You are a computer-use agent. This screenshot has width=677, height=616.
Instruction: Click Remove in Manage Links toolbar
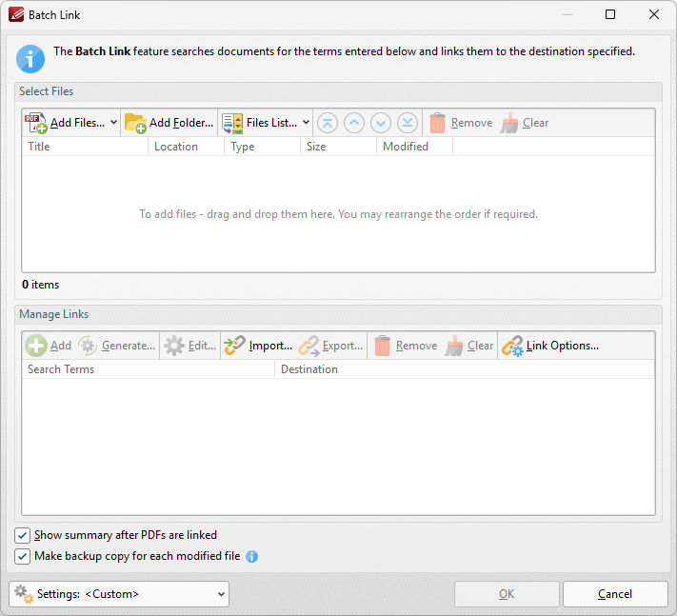coord(405,346)
